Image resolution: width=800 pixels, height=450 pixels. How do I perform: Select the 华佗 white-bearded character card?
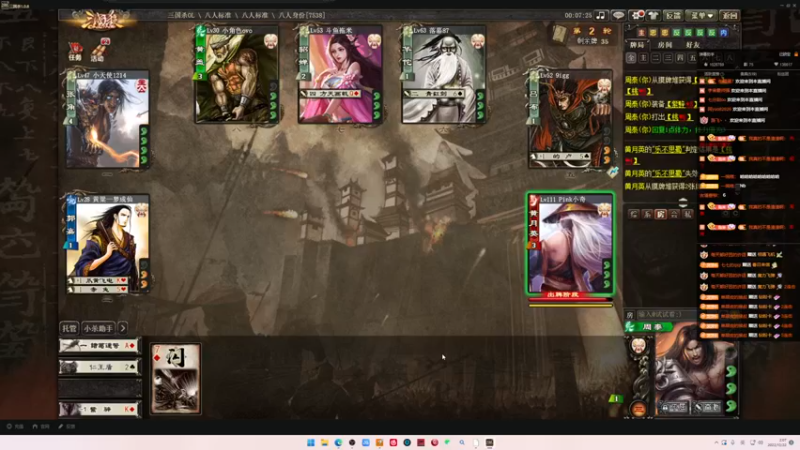point(444,74)
